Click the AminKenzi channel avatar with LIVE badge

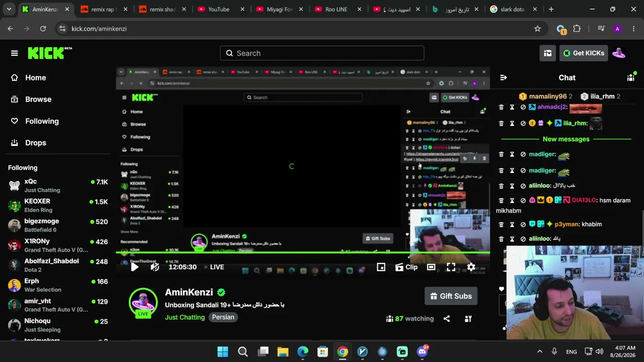pyautogui.click(x=143, y=303)
